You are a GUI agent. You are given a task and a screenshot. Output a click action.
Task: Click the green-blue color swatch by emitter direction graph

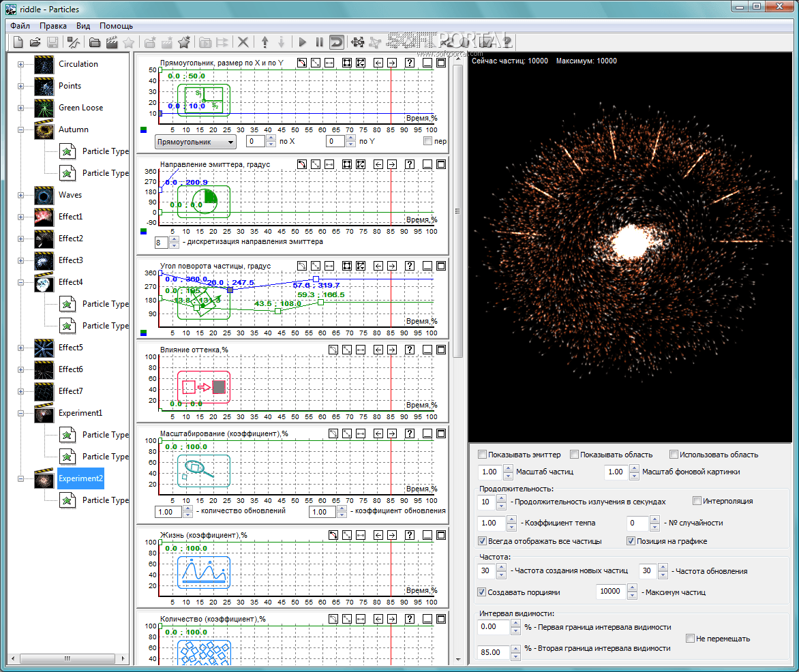tap(143, 231)
